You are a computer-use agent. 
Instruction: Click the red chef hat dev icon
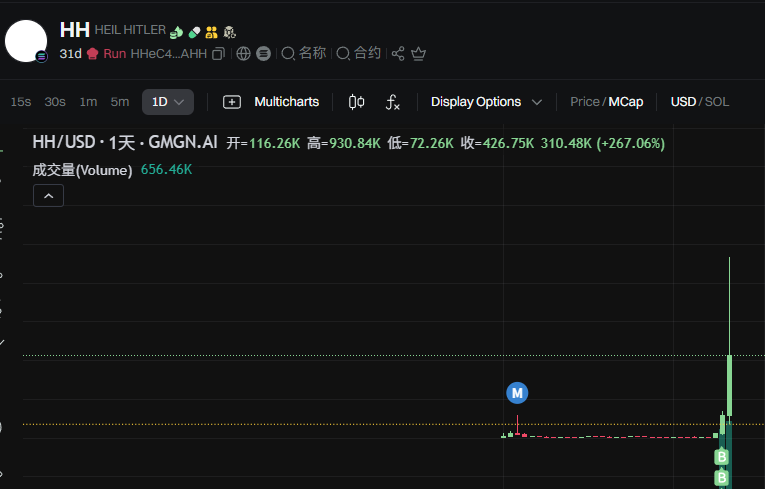click(93, 54)
